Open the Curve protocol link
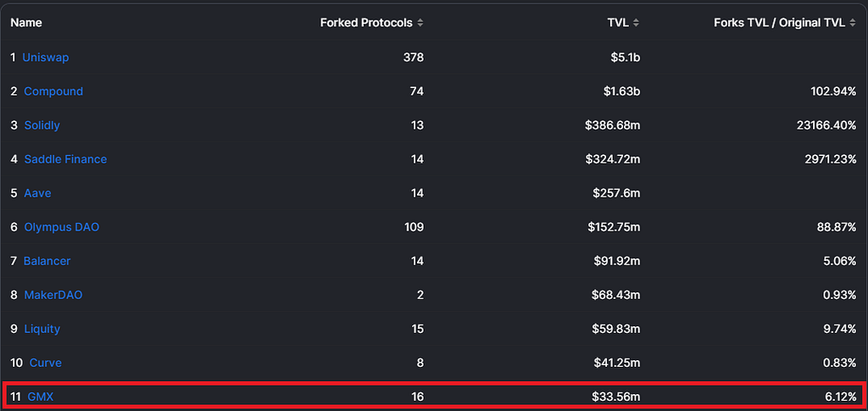The width and height of the screenshot is (868, 411). tap(46, 363)
